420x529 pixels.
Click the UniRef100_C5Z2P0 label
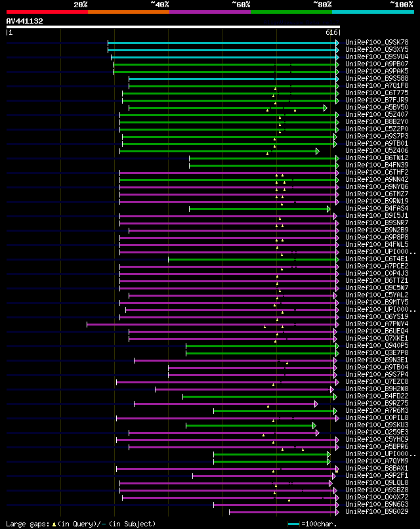click(x=377, y=129)
